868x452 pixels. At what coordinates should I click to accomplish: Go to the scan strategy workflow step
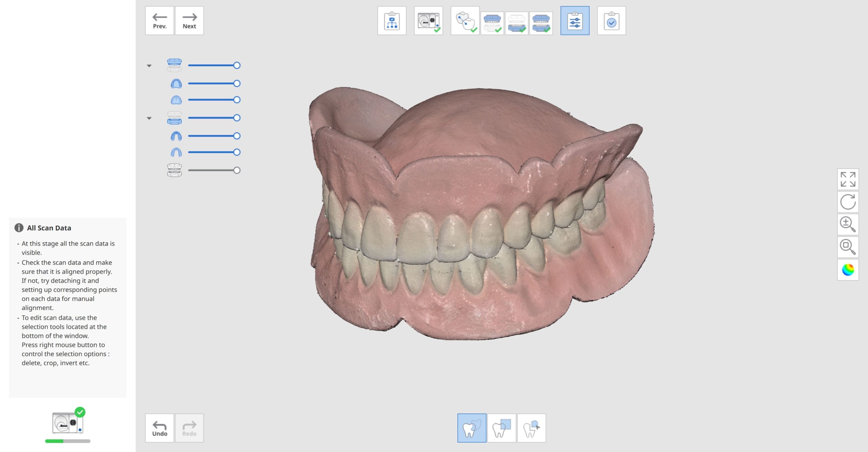click(x=392, y=21)
